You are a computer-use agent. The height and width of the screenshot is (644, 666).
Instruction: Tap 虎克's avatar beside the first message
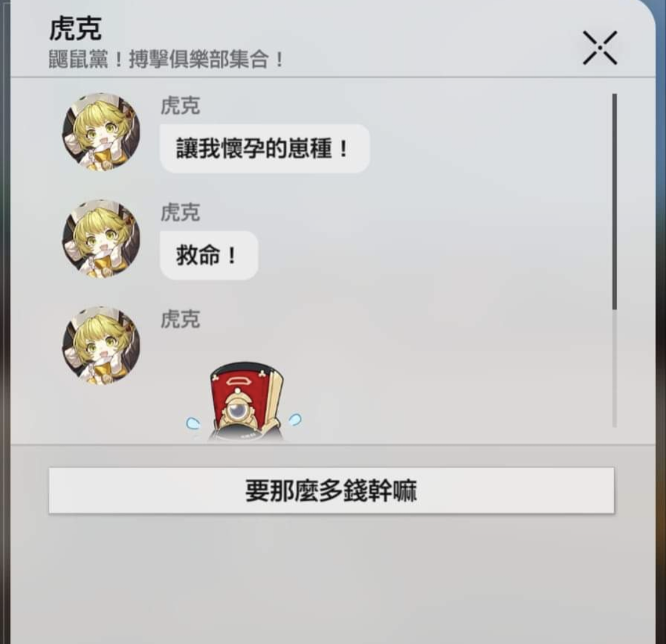(101, 132)
